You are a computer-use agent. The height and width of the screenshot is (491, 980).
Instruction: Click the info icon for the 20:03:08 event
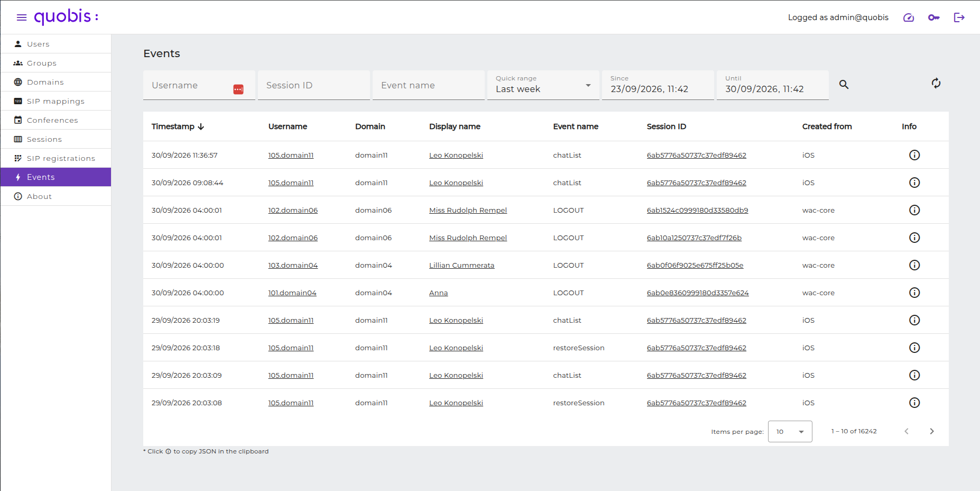tap(914, 403)
